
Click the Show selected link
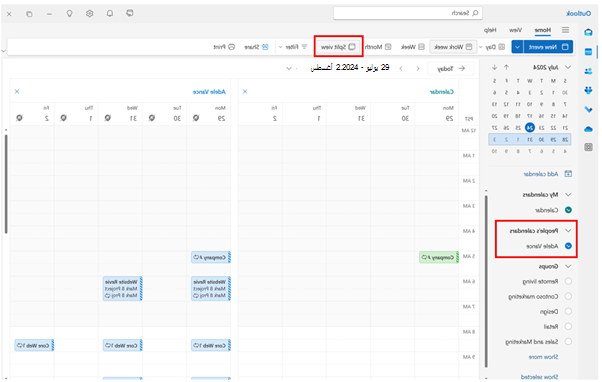pos(539,377)
